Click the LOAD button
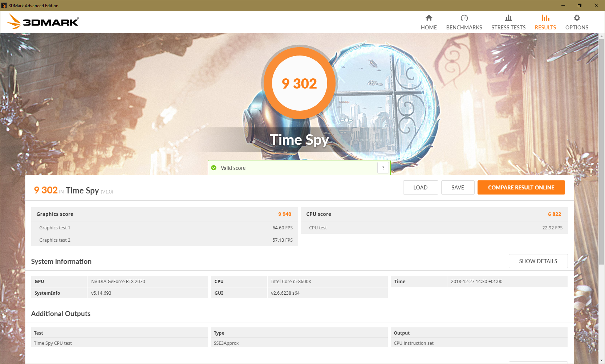Image resolution: width=605 pixels, height=364 pixels. [x=421, y=188]
